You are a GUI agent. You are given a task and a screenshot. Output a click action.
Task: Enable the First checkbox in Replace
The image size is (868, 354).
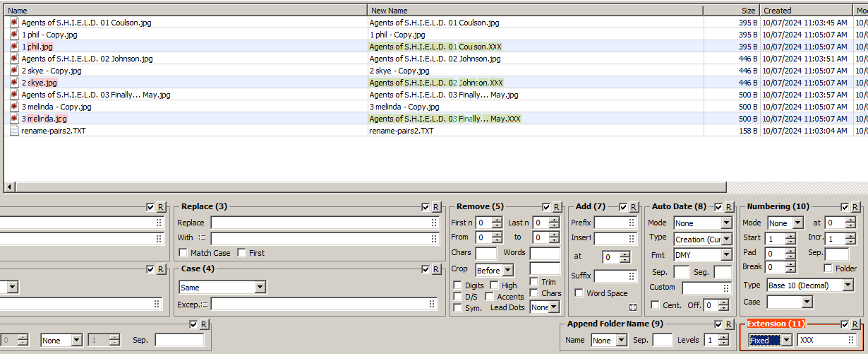[242, 253]
